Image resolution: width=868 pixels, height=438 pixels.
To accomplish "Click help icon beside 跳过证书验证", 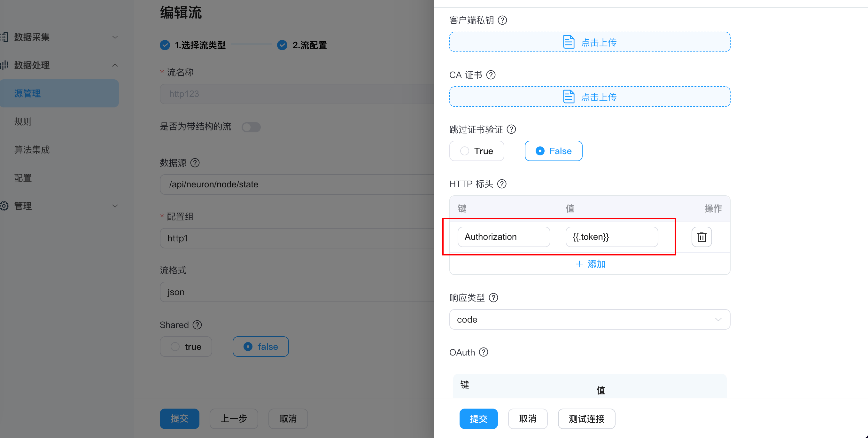I will (511, 129).
